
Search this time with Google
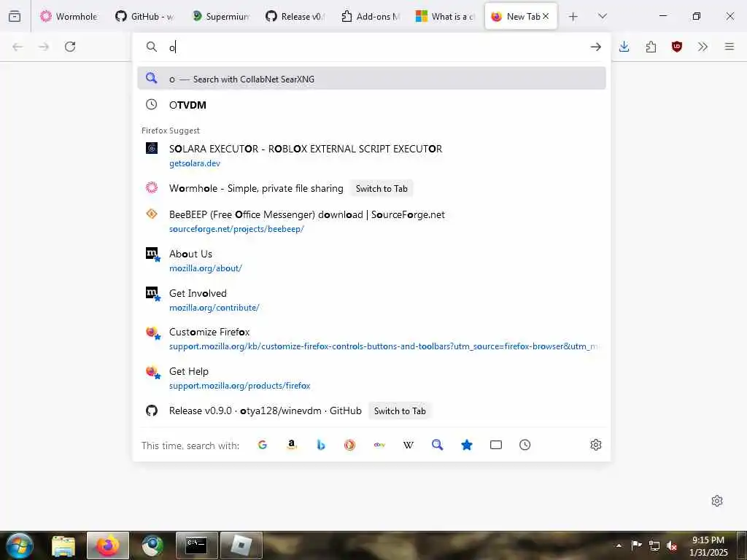click(263, 445)
